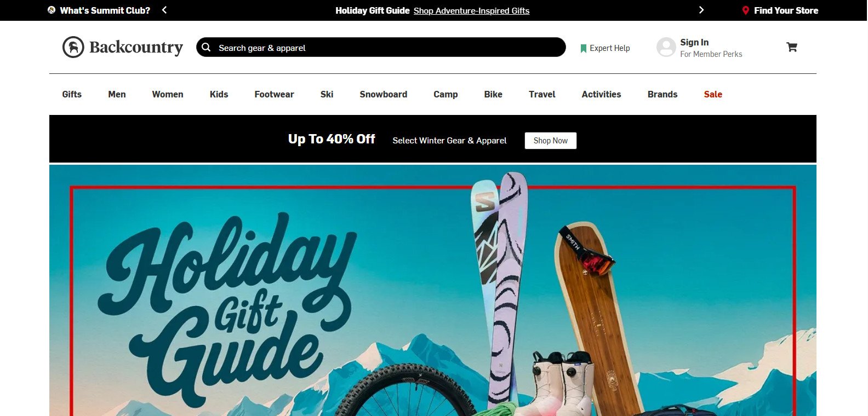This screenshot has height=416, width=868.
Task: Click the Sign In link
Action: pos(694,42)
